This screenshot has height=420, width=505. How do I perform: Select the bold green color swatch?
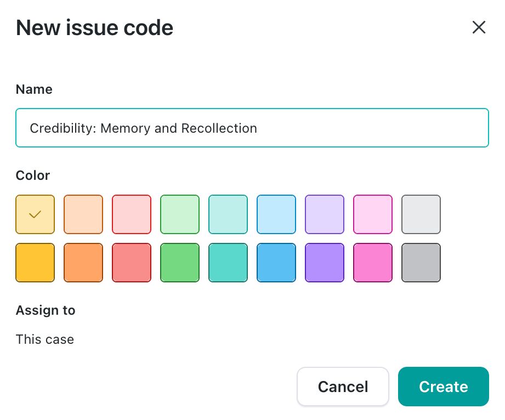pos(180,263)
